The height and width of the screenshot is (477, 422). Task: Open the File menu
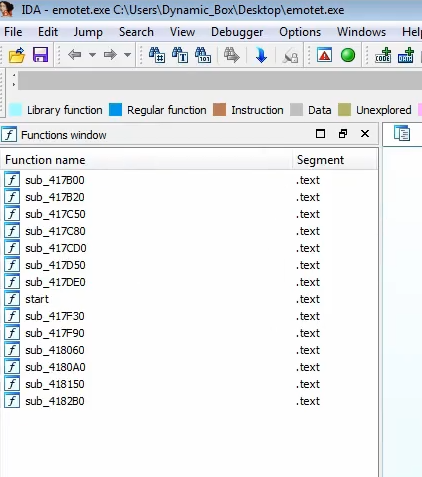click(13, 32)
